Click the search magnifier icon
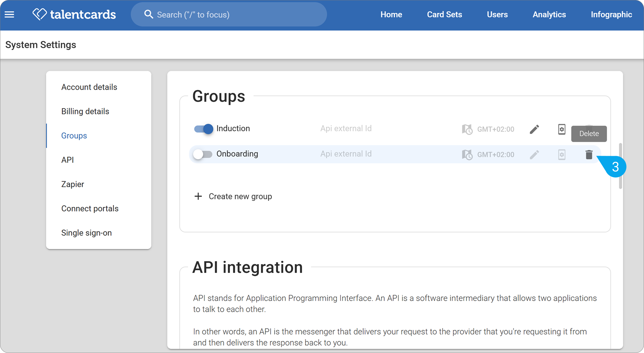 [x=149, y=14]
